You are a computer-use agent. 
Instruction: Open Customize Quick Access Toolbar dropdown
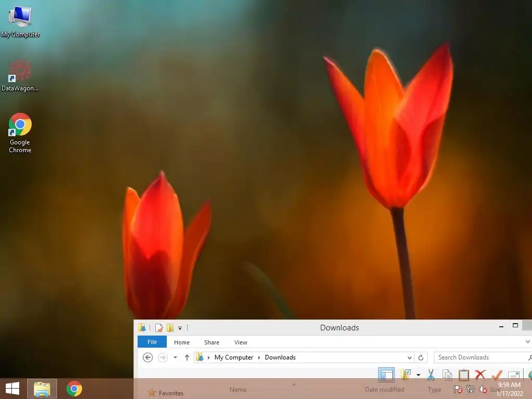click(180, 328)
